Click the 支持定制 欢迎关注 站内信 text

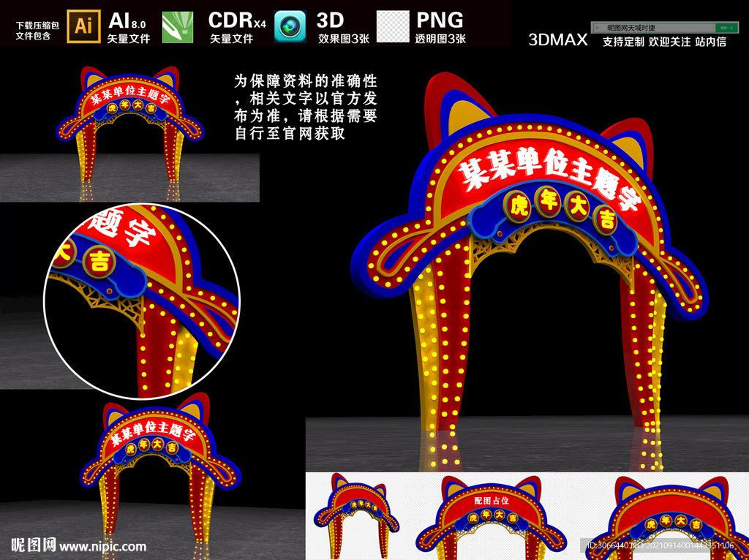(x=664, y=42)
